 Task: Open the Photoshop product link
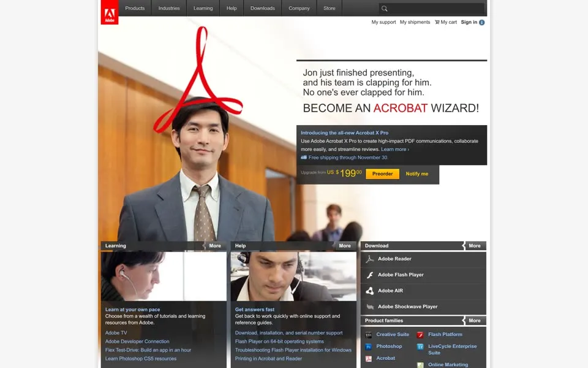389,347
